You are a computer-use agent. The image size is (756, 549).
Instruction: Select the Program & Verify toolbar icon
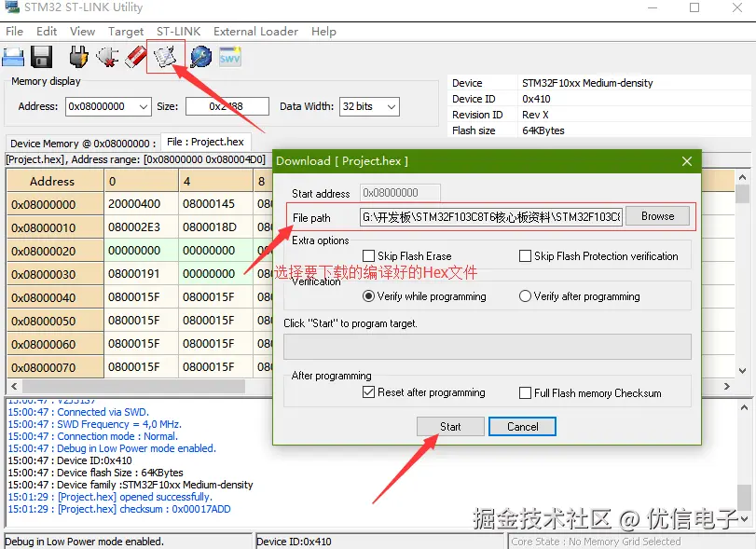click(x=163, y=57)
